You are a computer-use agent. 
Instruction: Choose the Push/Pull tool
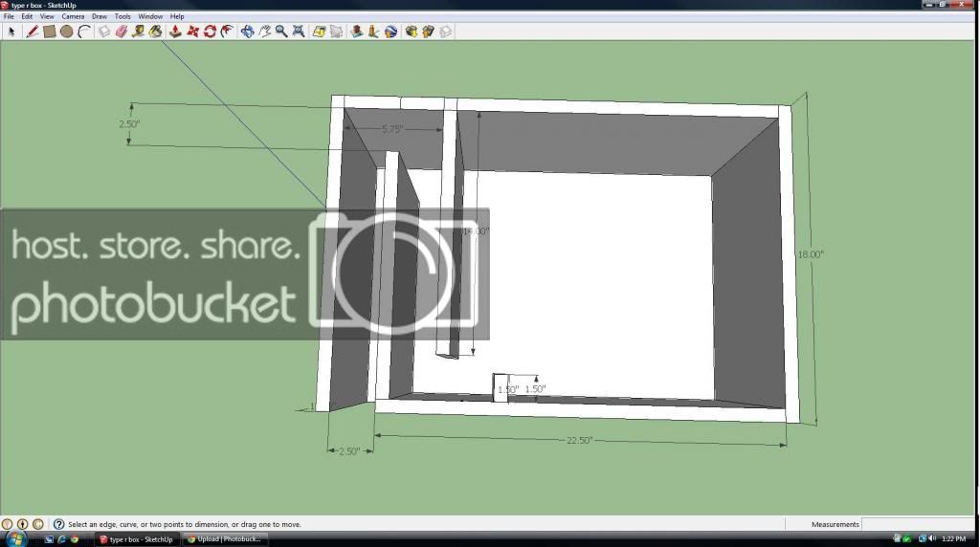click(176, 32)
